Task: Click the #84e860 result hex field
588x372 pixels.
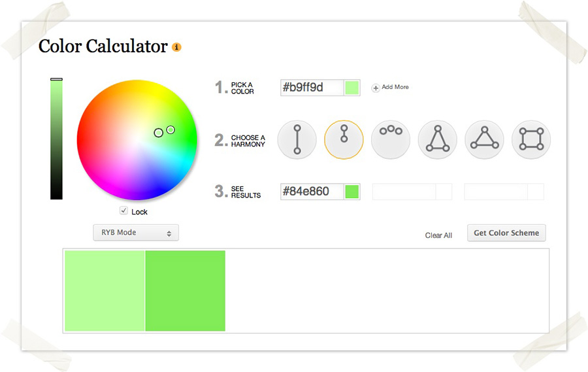Action: 312,192
